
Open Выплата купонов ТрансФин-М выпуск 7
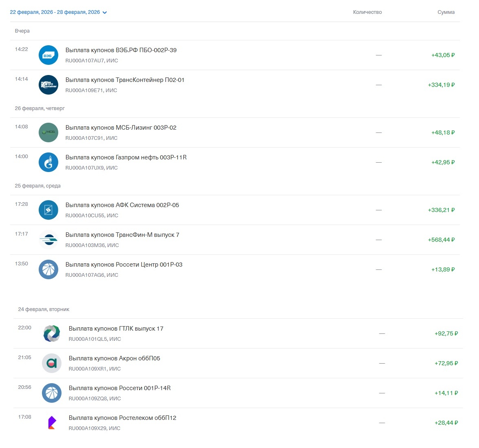point(122,235)
